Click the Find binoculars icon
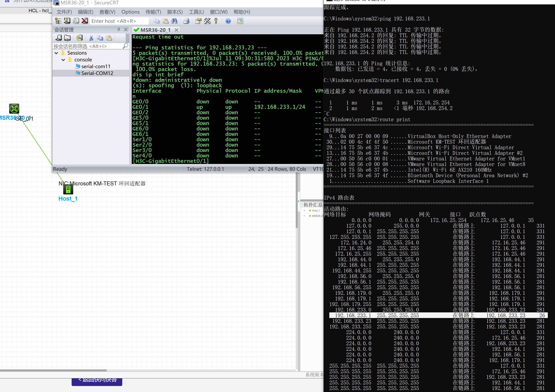The width and height of the screenshot is (555, 392). point(174,21)
